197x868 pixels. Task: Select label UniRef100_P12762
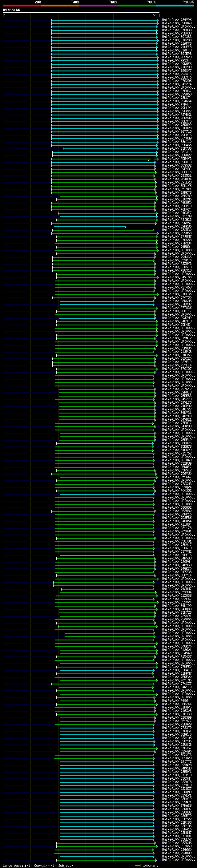tap(177, 454)
